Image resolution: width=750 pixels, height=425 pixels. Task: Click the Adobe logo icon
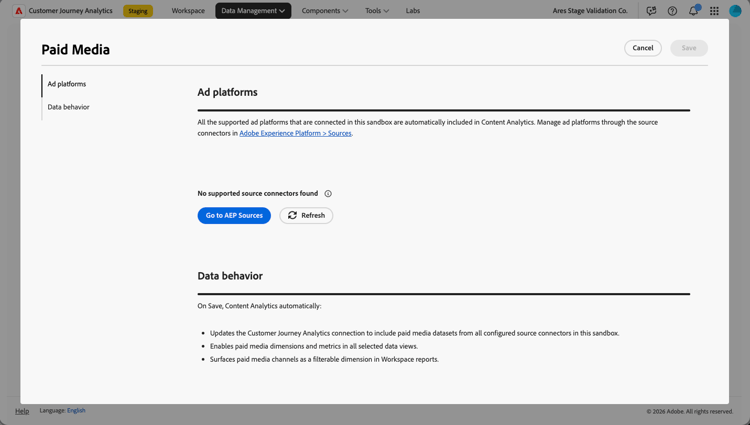click(19, 11)
